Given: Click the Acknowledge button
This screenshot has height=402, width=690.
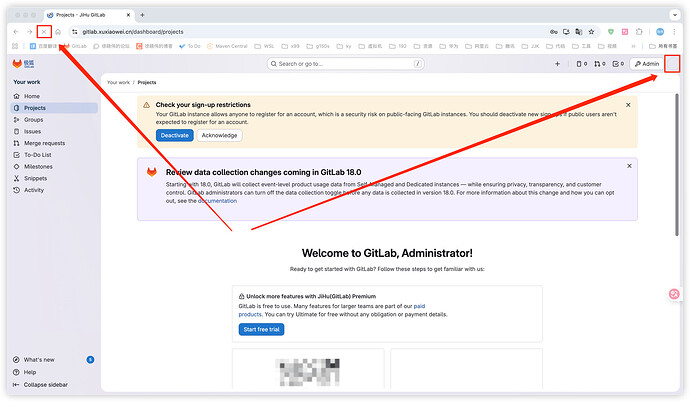Looking at the screenshot, I should [x=219, y=135].
